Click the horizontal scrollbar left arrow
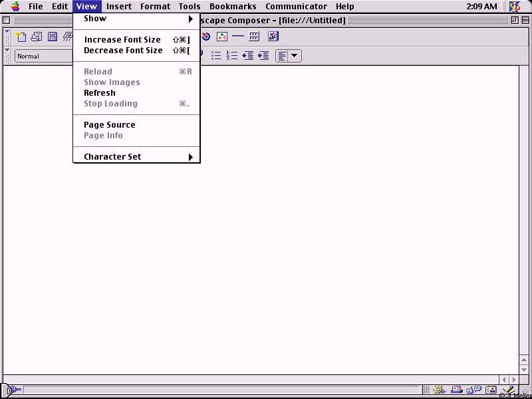Viewport: 532px width, 399px height. coord(504,379)
